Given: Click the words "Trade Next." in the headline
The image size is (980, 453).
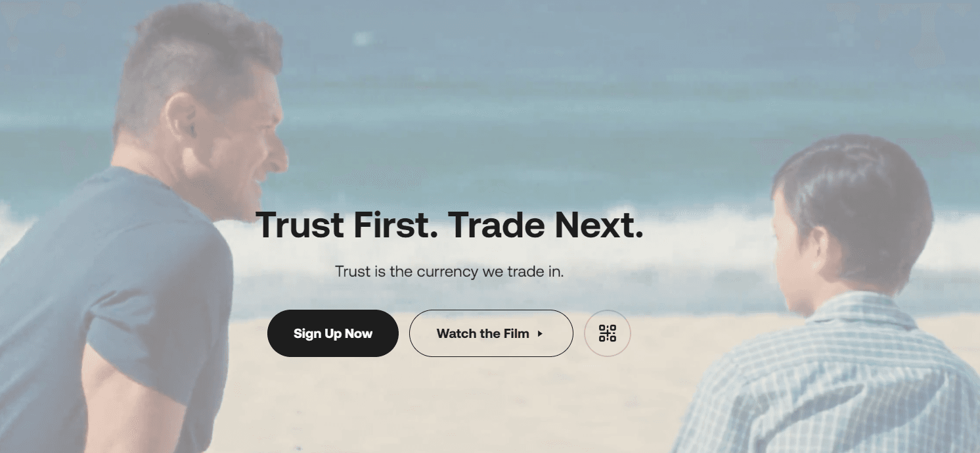Looking at the screenshot, I should [x=545, y=225].
